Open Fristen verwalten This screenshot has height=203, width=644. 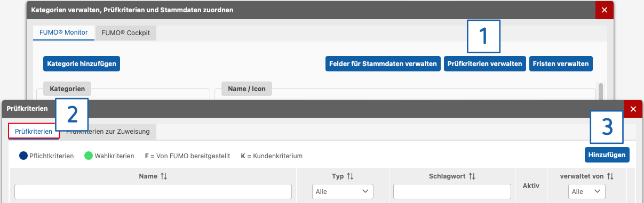click(561, 63)
